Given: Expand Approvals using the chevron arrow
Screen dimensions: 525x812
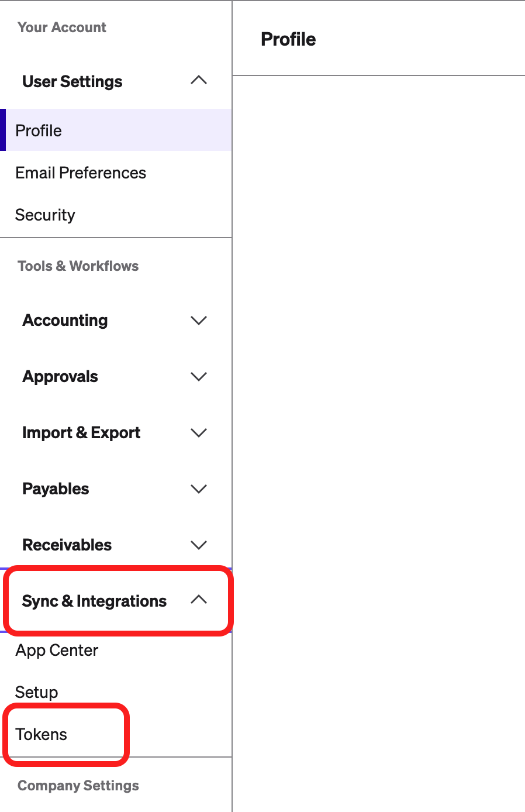Looking at the screenshot, I should coord(199,376).
